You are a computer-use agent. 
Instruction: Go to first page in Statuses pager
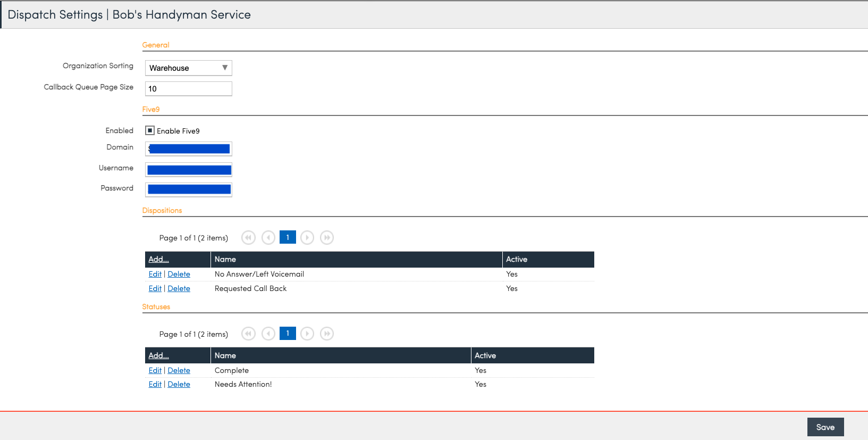point(248,334)
